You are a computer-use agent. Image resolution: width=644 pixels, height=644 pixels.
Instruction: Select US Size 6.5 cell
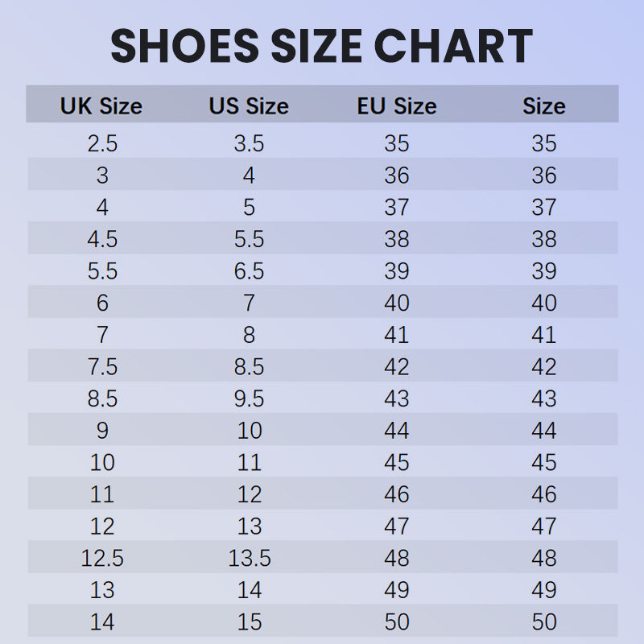(x=249, y=271)
